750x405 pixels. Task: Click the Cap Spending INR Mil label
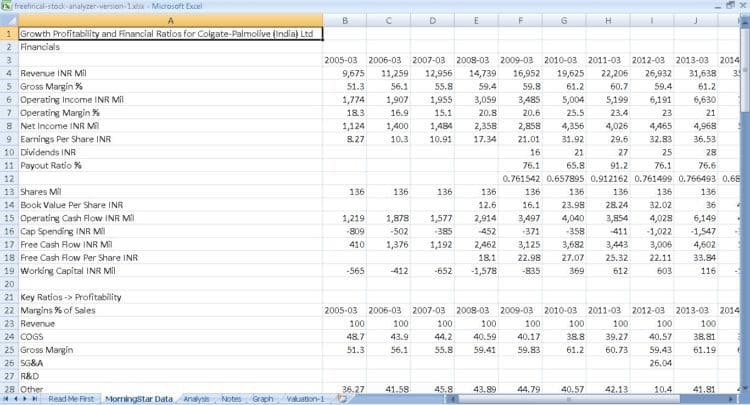click(x=63, y=231)
